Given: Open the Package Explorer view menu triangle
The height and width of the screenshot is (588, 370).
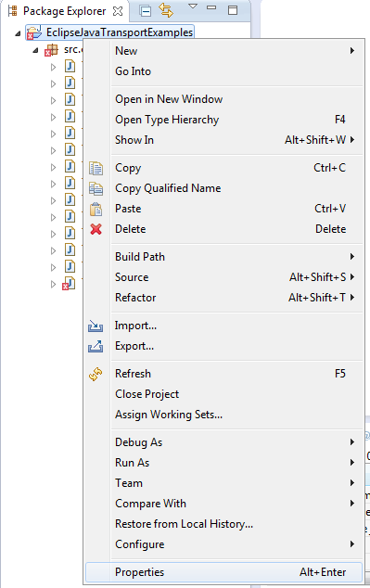Looking at the screenshot, I should (x=193, y=6).
